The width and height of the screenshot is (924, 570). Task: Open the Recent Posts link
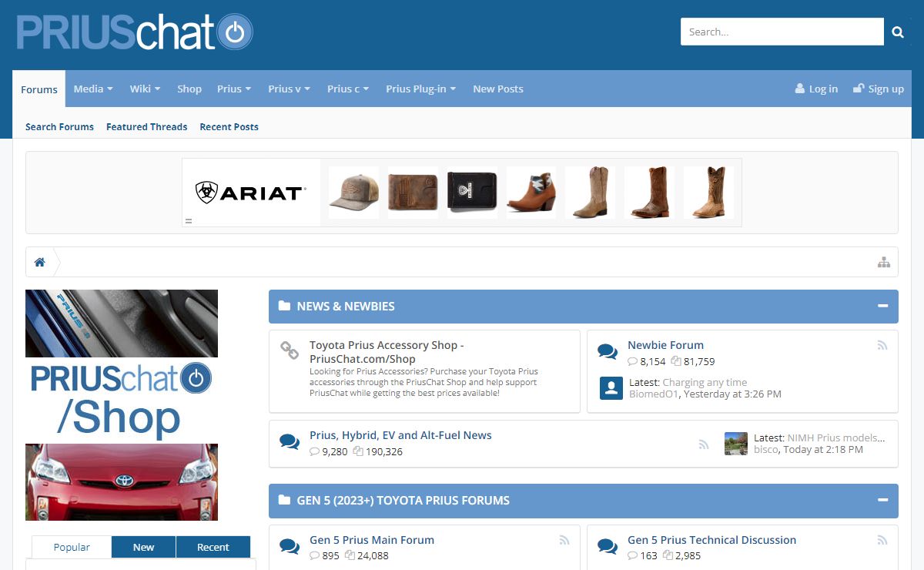229,126
